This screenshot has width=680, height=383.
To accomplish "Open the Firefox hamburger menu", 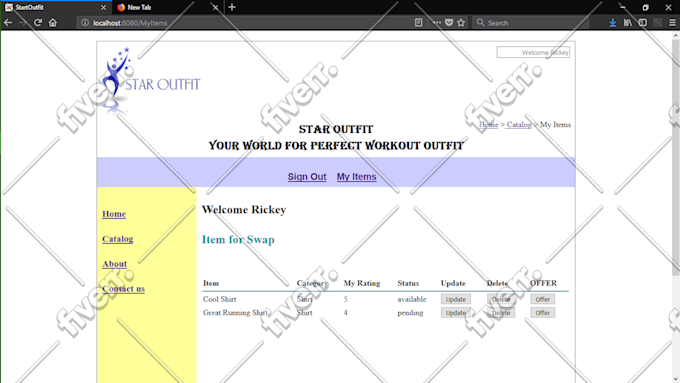I will (x=672, y=23).
